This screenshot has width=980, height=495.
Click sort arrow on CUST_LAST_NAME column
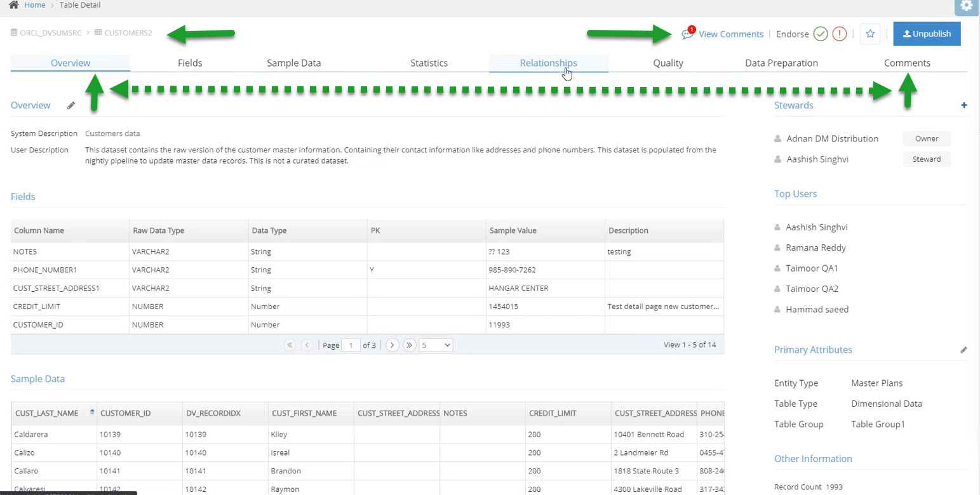[92, 412]
